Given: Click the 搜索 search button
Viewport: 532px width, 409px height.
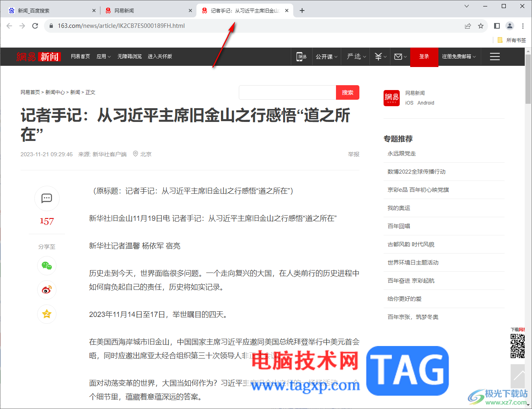Looking at the screenshot, I should (348, 92).
